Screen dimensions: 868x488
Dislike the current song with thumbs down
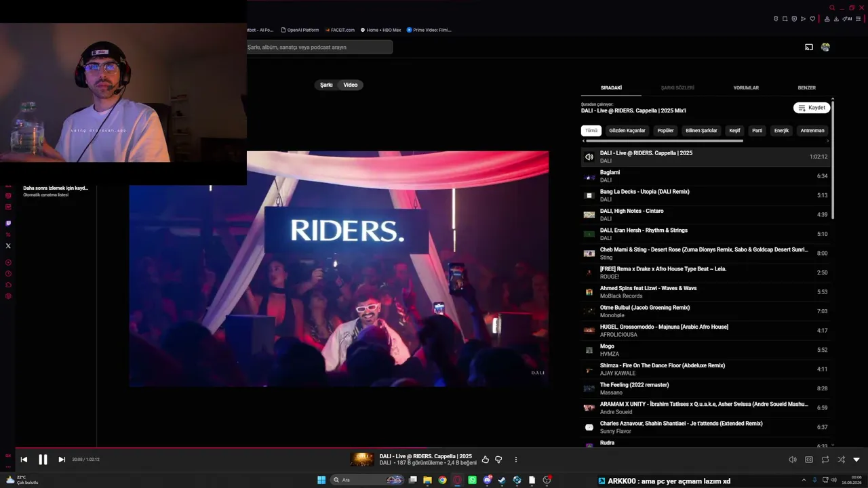[498, 460]
